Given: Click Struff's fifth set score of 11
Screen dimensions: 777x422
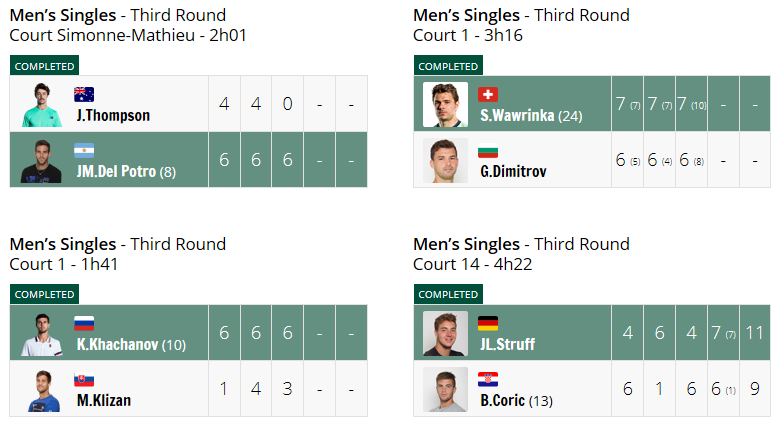Looking at the screenshot, I should pos(755,333).
